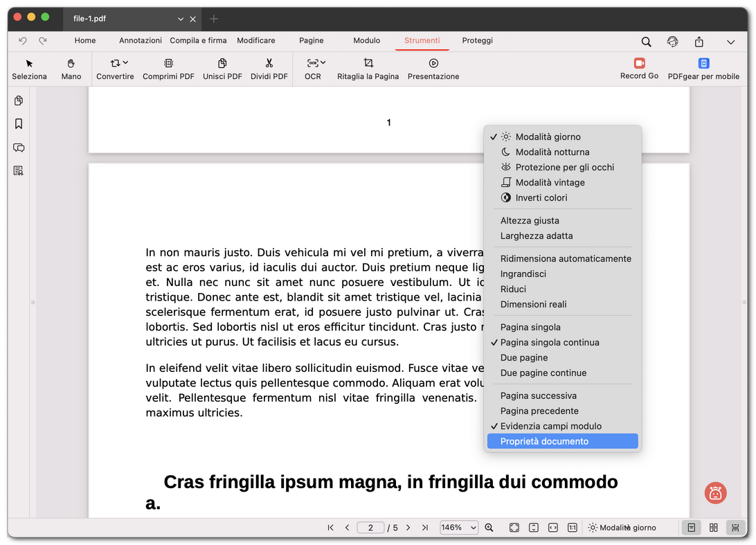Screen dimensions: 756x545
Task: Select the Comprimi PDF tool
Action: (x=168, y=69)
